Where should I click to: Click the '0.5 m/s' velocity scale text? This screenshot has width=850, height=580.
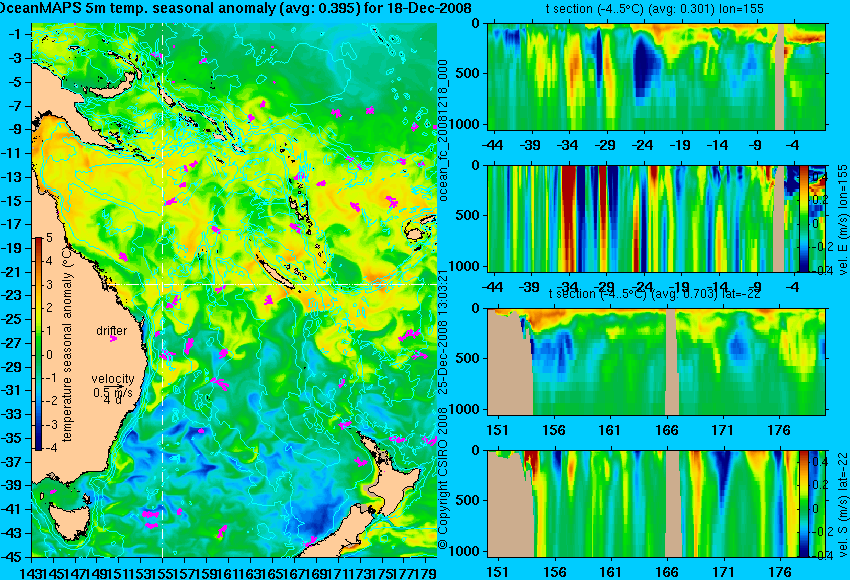pos(112,392)
